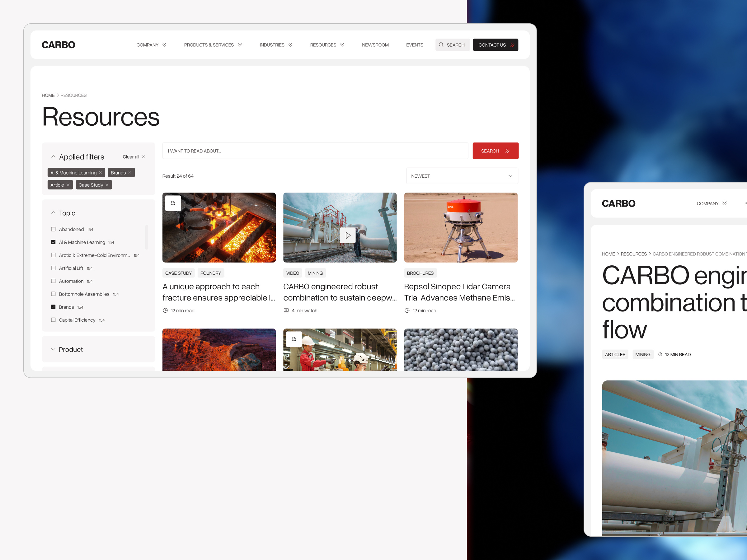Check the Abandoned topic checkbox
The image size is (747, 560).
click(x=53, y=229)
